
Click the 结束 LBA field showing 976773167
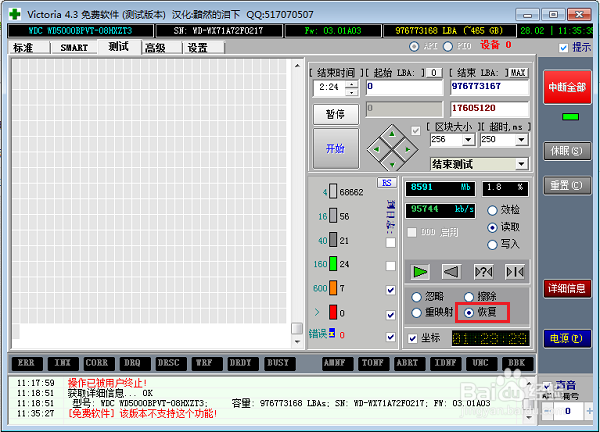click(x=489, y=87)
